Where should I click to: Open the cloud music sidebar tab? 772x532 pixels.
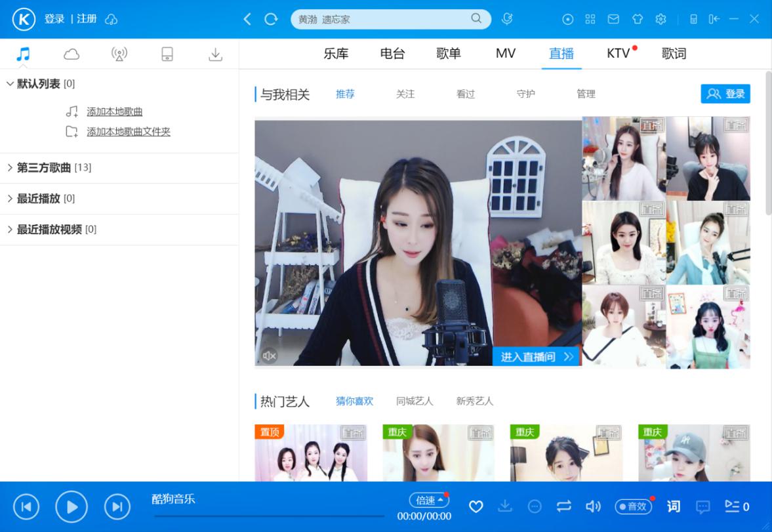[x=71, y=54]
